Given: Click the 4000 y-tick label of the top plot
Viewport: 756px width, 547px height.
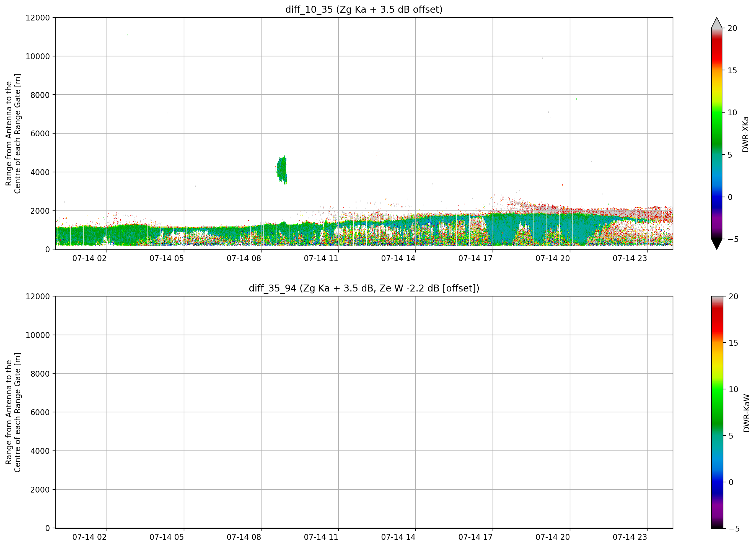Looking at the screenshot, I should tap(40, 172).
